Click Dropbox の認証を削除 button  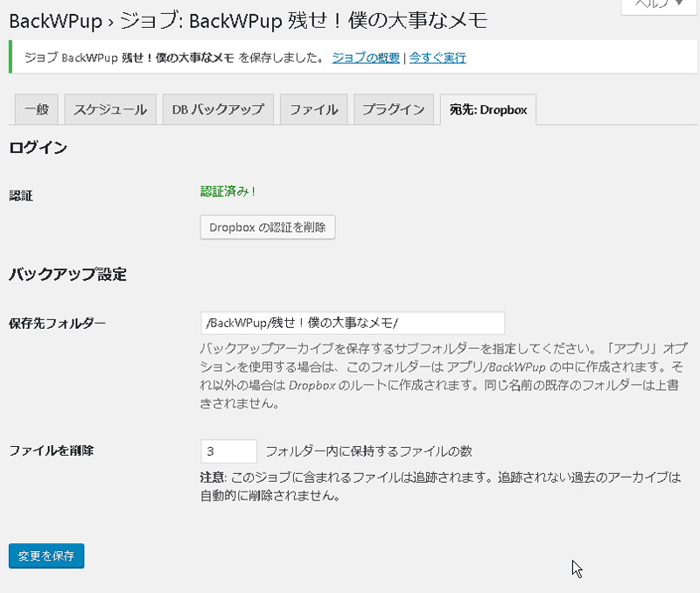click(268, 227)
